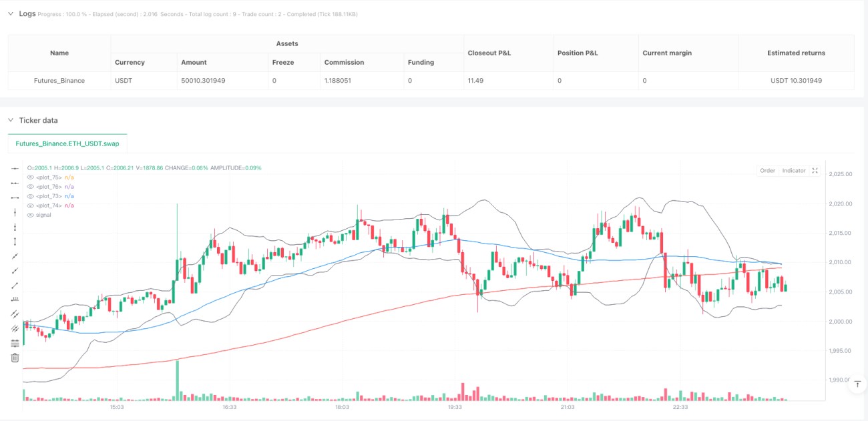
Task: Select the horizontal straight line drawing tool
Action: click(x=15, y=169)
